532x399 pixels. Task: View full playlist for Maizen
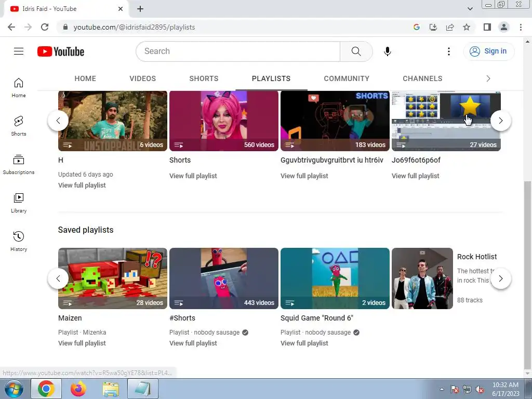82,343
